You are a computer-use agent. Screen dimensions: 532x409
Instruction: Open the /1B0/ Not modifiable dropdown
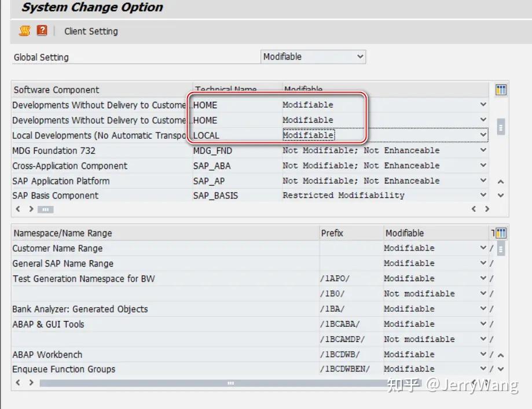(x=483, y=293)
